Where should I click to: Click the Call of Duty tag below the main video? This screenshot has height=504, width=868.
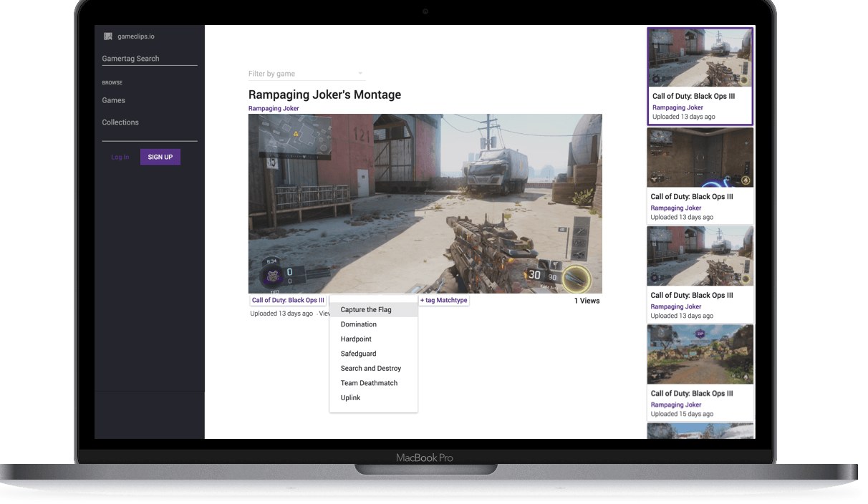(x=288, y=301)
